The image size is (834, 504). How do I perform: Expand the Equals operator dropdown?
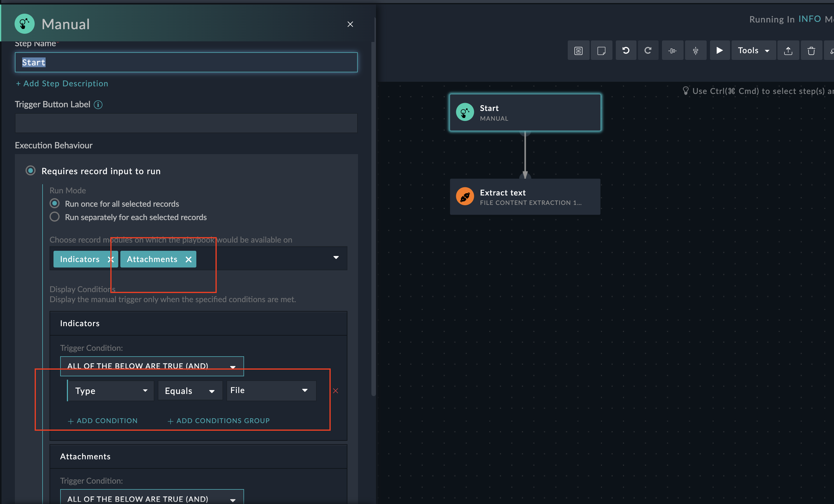(x=190, y=391)
